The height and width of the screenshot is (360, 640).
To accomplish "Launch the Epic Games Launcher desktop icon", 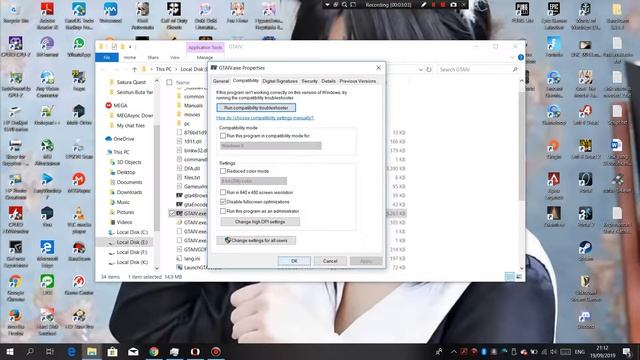I will pos(554,16).
